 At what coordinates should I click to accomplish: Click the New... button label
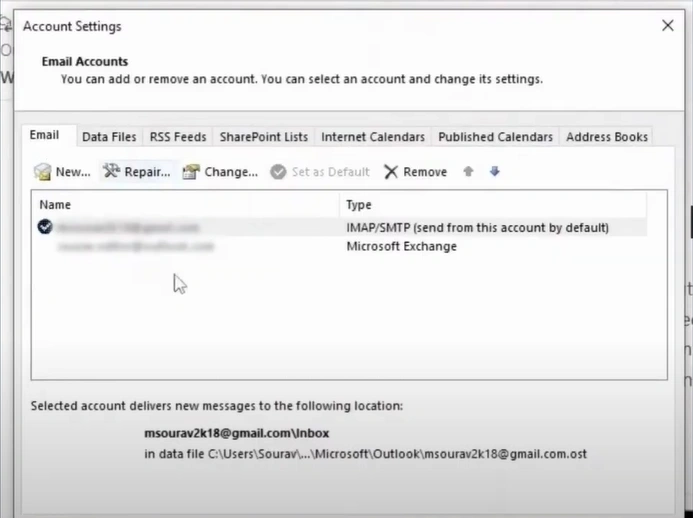pos(73,172)
